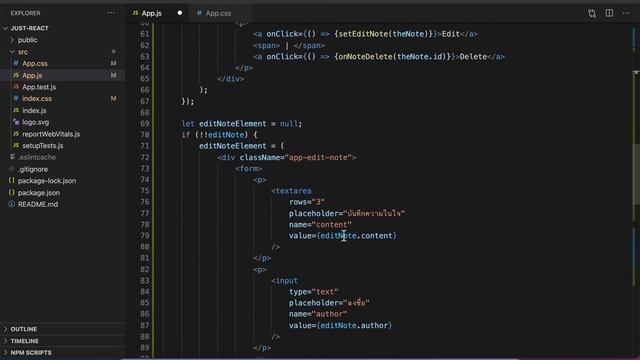Open setupTests.js file

coord(43,146)
